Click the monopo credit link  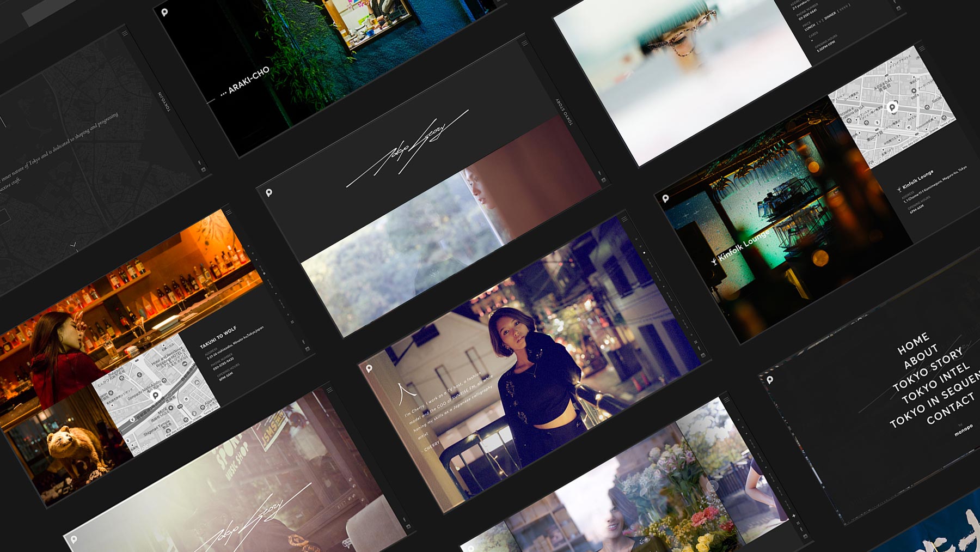coord(963,430)
